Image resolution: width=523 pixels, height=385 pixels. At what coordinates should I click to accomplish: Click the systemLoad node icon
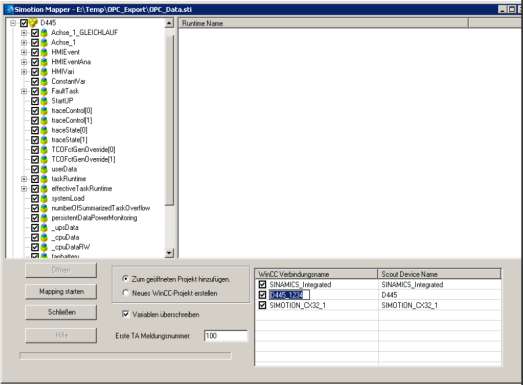tap(44, 198)
